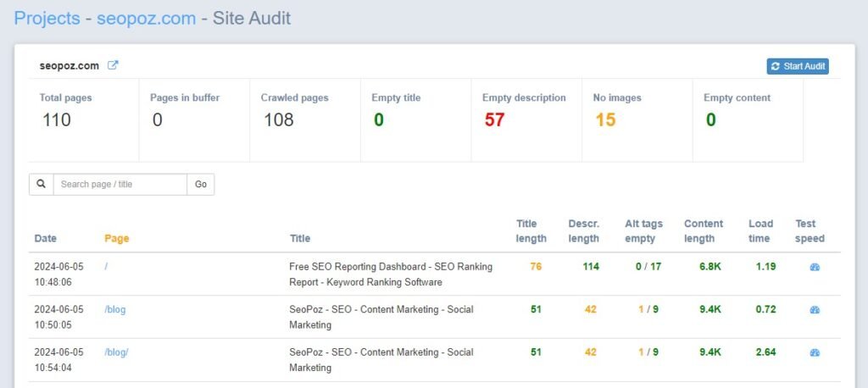The height and width of the screenshot is (388, 868).
Task: Open the Projects breadcrumb link
Action: click(47, 19)
